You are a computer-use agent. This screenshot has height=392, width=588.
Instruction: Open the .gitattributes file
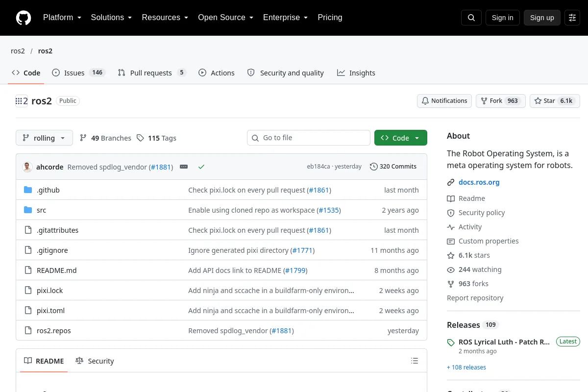[57, 230]
